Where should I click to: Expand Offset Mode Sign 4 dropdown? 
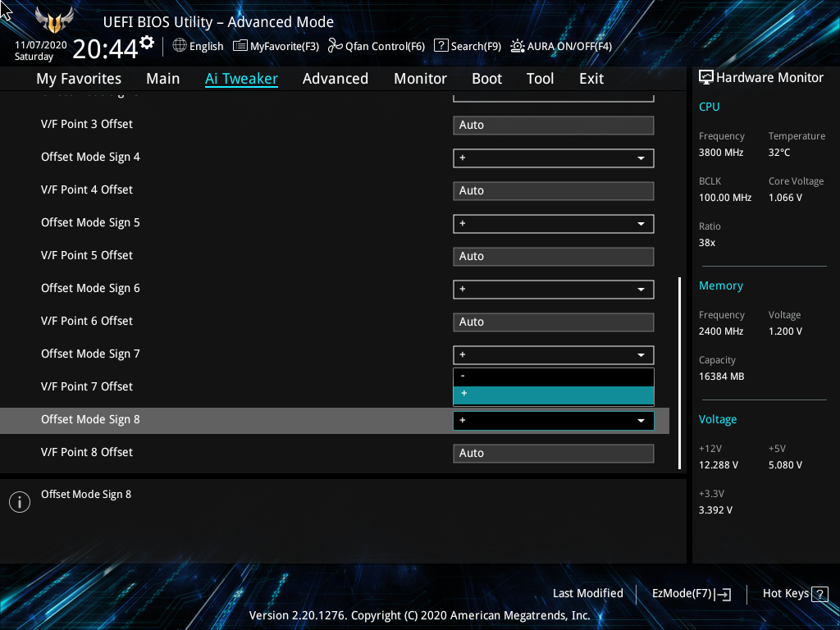pyautogui.click(x=554, y=158)
